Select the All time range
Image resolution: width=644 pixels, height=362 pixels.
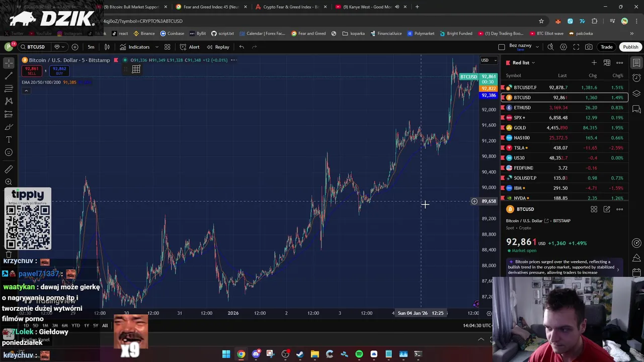(x=105, y=325)
